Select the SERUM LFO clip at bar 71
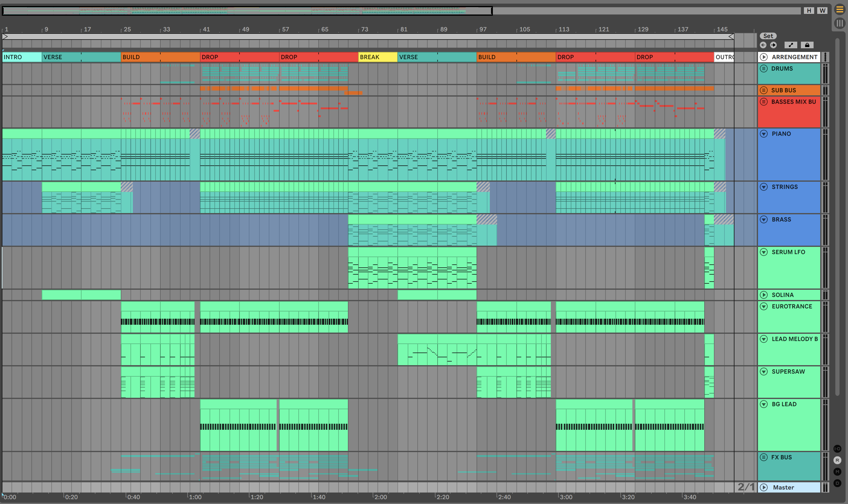The height and width of the screenshot is (504, 848). coord(413,268)
